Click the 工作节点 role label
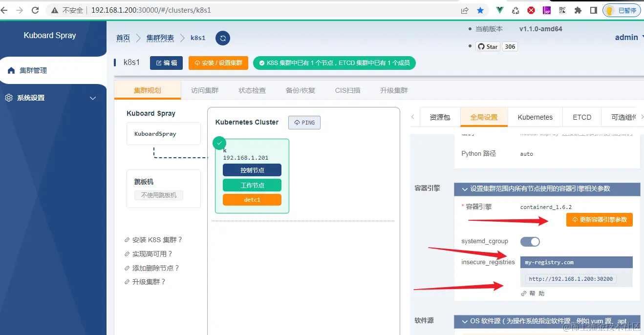 [252, 185]
